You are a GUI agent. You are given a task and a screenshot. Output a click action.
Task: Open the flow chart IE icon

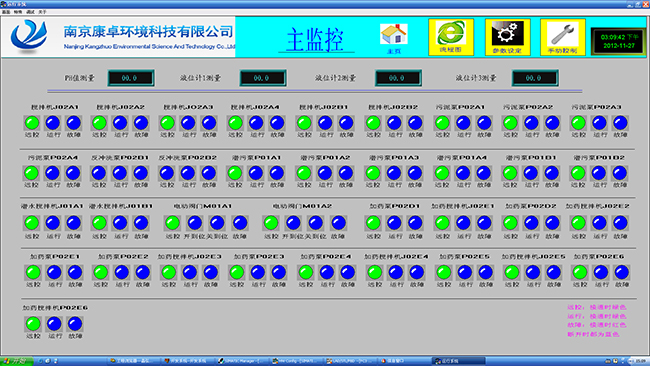[451, 37]
